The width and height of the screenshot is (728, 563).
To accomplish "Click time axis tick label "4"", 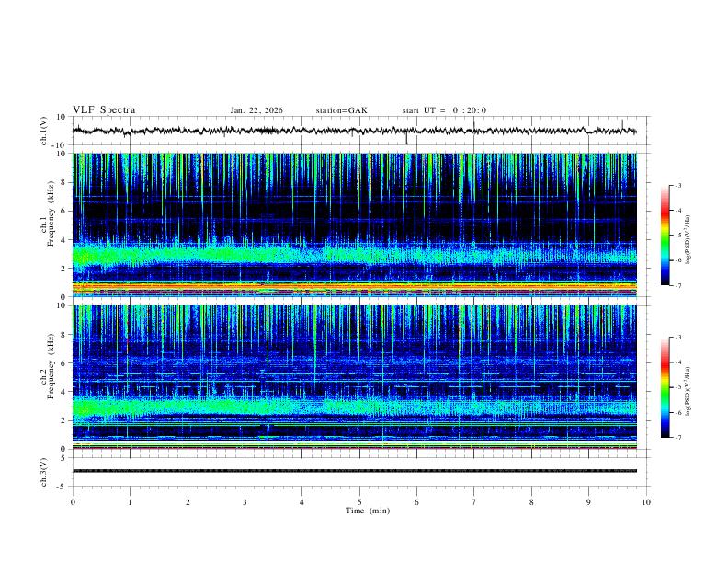I will click(x=301, y=502).
